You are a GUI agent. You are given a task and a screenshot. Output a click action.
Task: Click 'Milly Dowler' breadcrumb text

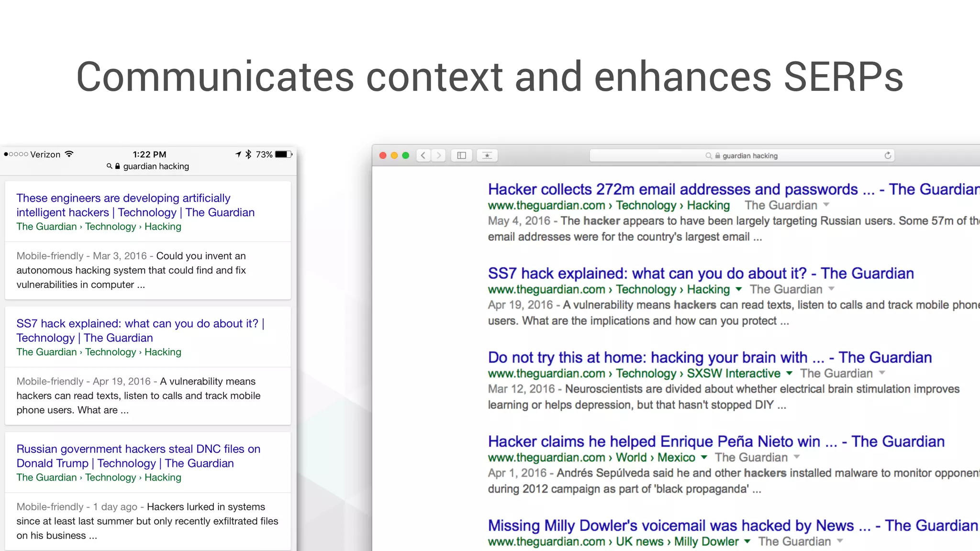(706, 541)
